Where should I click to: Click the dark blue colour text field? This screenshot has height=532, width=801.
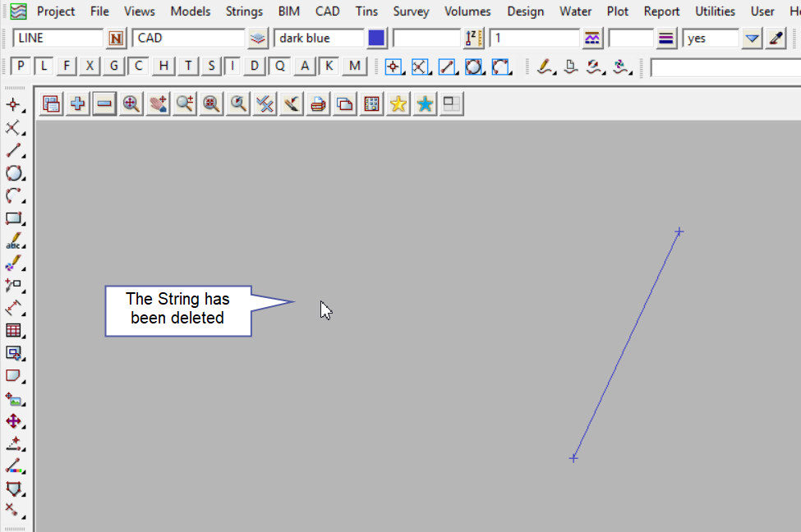(320, 39)
